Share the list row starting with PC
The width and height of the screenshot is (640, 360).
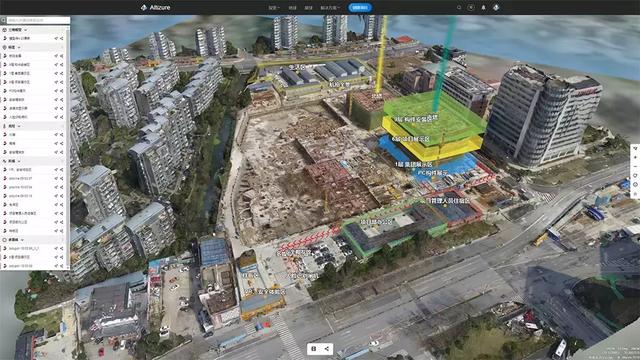coord(62,91)
